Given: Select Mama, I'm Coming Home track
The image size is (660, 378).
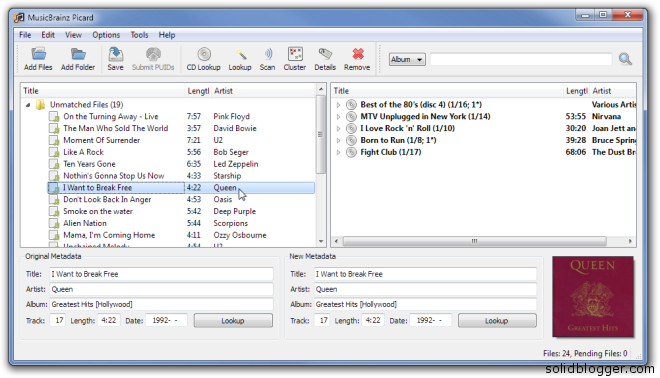Looking at the screenshot, I should [109, 235].
